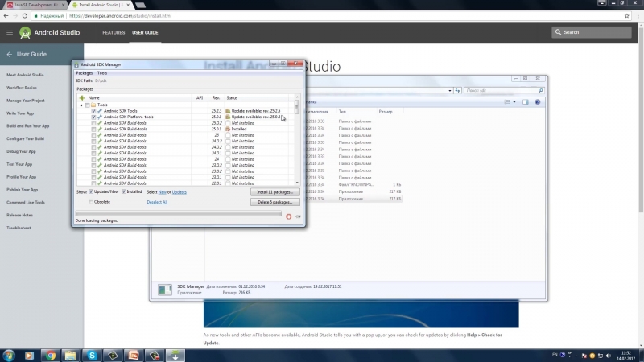Click the back arrow next to User Guide
Image resolution: width=644 pixels, height=362 pixels.
pyautogui.click(x=10, y=54)
